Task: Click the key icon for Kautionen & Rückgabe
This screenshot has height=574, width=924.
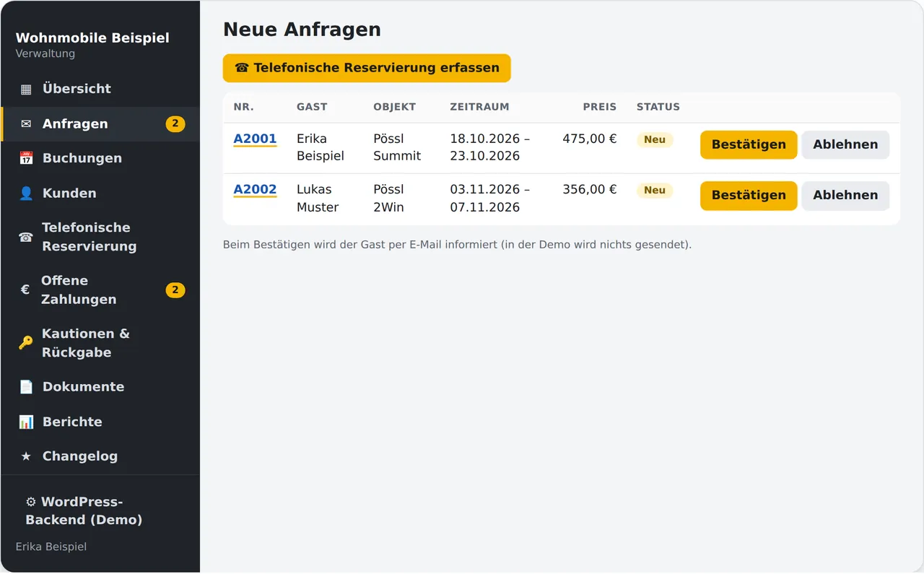Action: [x=26, y=343]
